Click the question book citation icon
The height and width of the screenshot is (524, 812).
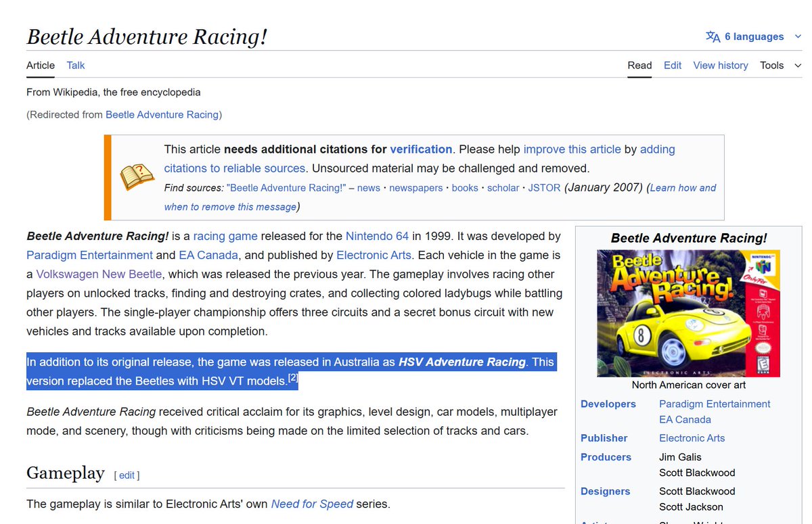tap(137, 177)
